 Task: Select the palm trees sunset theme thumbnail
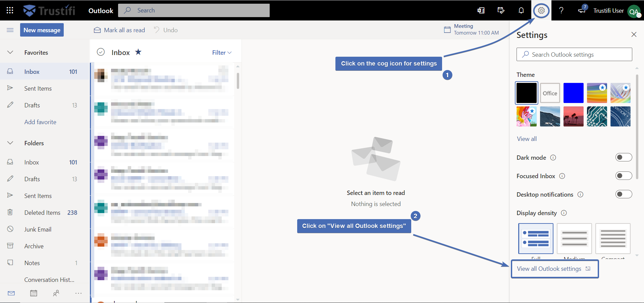tap(574, 116)
